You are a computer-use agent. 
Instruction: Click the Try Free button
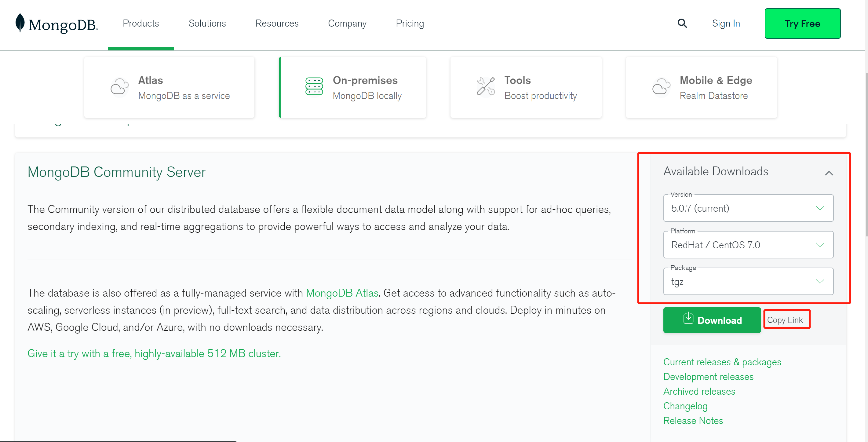pyautogui.click(x=803, y=23)
